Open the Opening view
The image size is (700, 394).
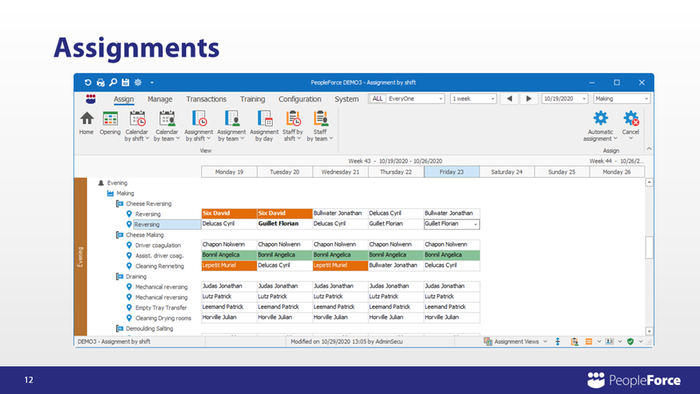110,123
